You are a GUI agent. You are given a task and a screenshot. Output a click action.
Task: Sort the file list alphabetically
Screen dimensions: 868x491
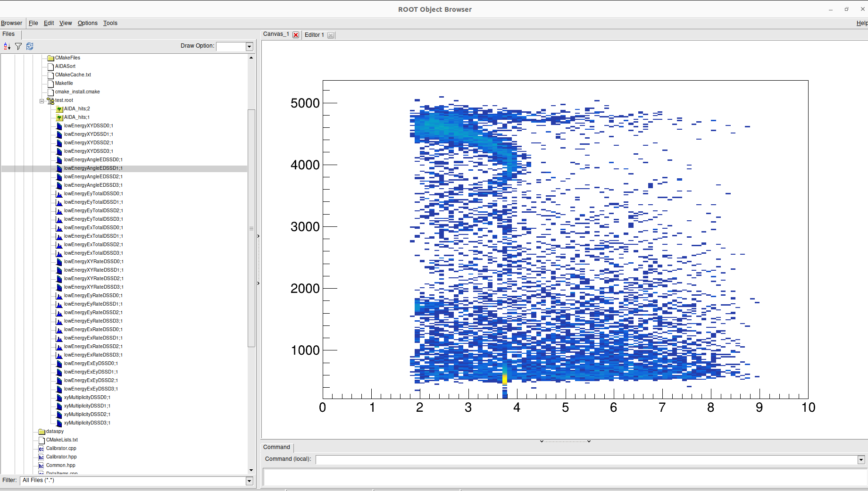7,46
